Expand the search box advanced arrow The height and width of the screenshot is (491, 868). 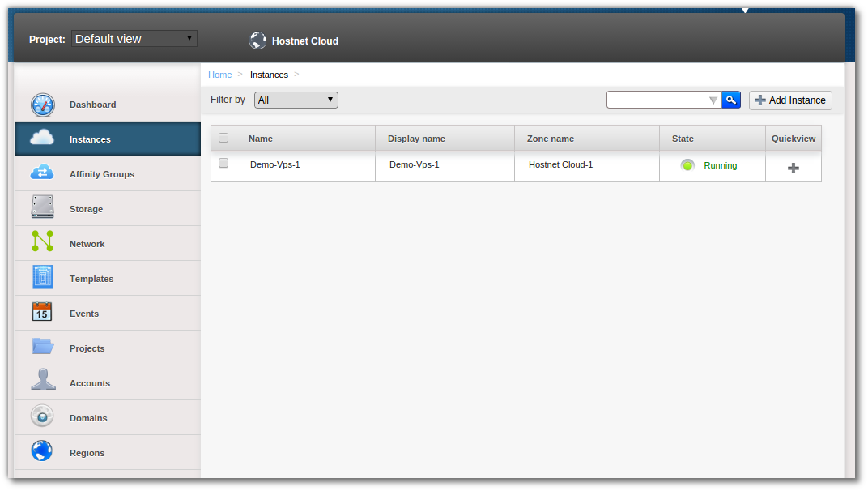[713, 100]
